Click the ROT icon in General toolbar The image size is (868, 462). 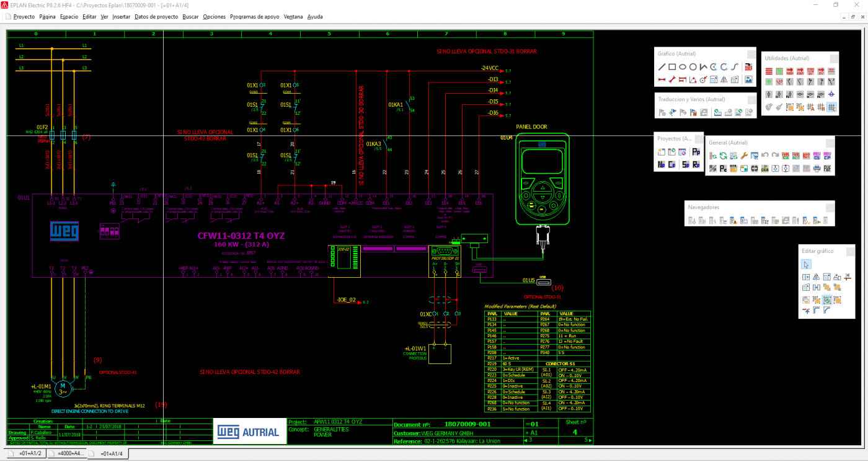[x=807, y=156]
